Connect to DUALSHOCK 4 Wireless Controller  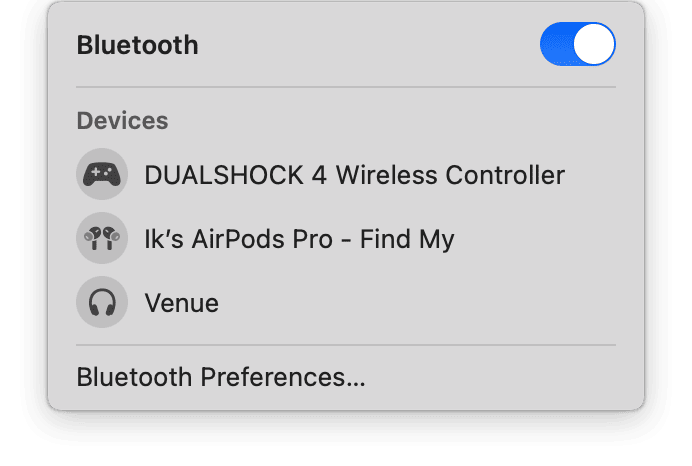(x=354, y=175)
